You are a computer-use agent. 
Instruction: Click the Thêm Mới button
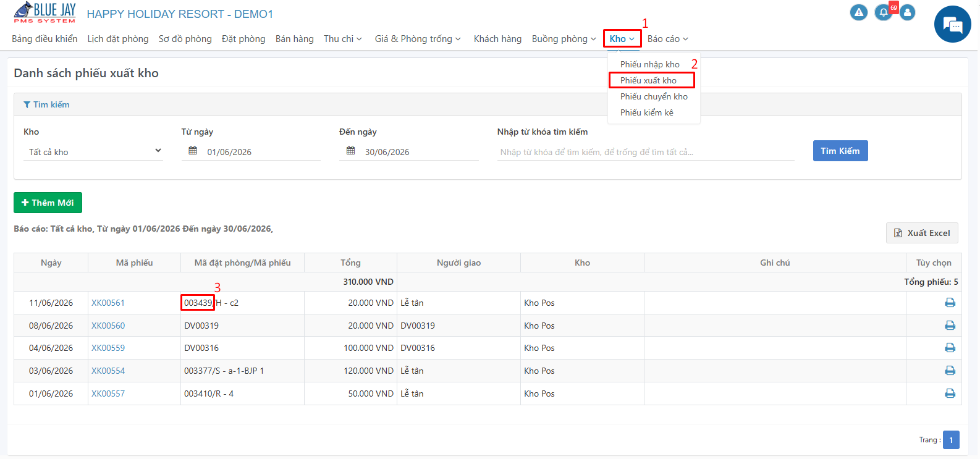tap(48, 203)
